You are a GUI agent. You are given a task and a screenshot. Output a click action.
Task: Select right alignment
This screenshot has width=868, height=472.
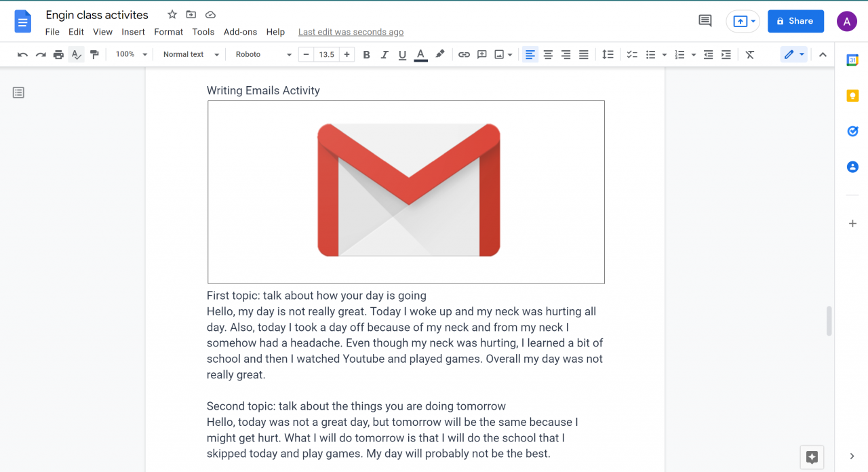coord(566,54)
